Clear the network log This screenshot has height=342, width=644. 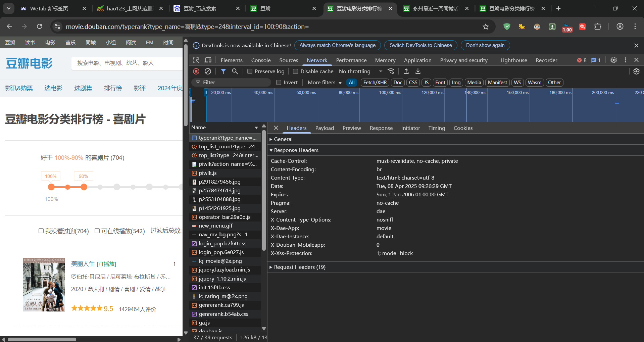208,71
